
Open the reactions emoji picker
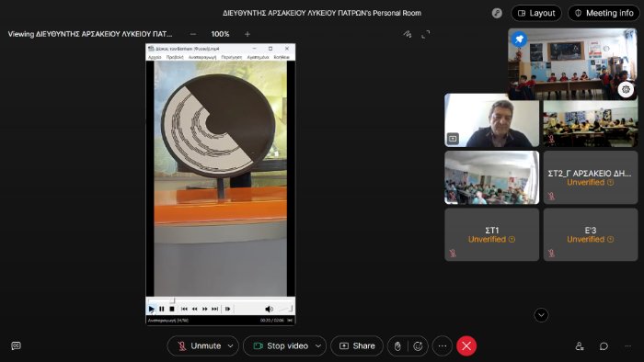tap(418, 346)
